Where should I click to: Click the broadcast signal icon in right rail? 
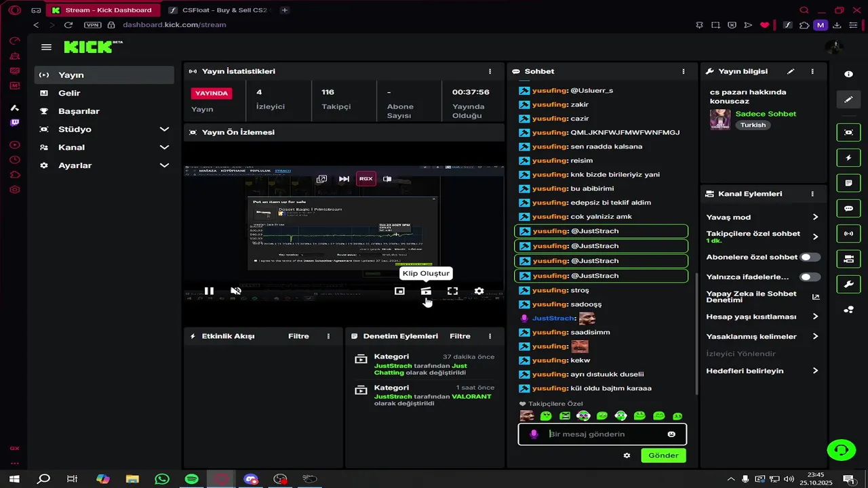848,234
